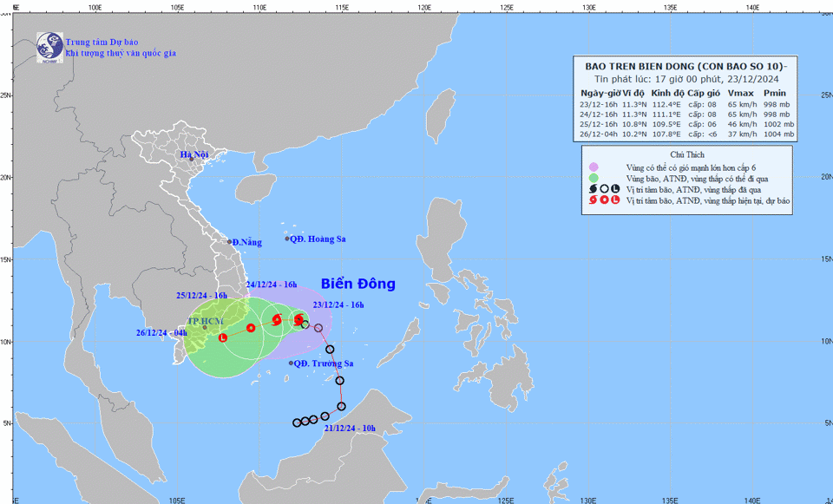
Task: Click the QĐ. Hoàng Sa location dot
Action: 287,239
